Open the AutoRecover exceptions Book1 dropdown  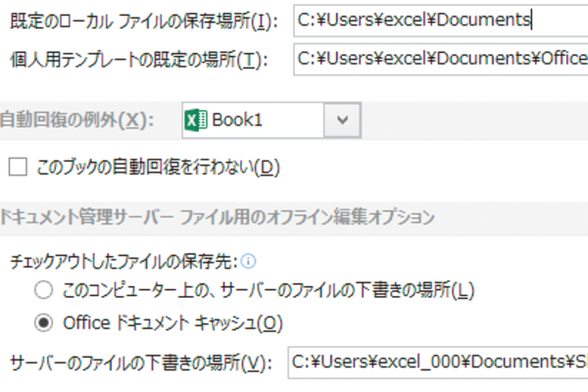(x=342, y=120)
